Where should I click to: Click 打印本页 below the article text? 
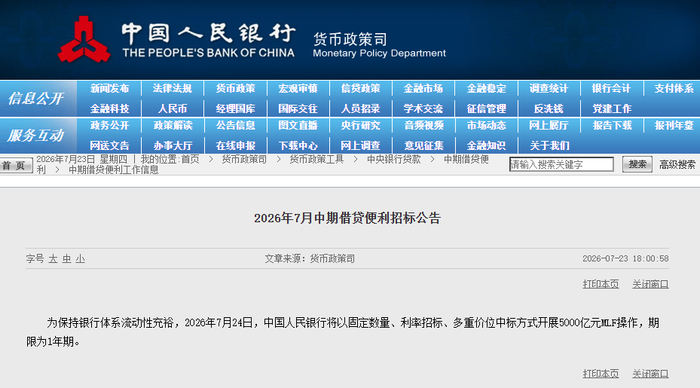coord(601,374)
